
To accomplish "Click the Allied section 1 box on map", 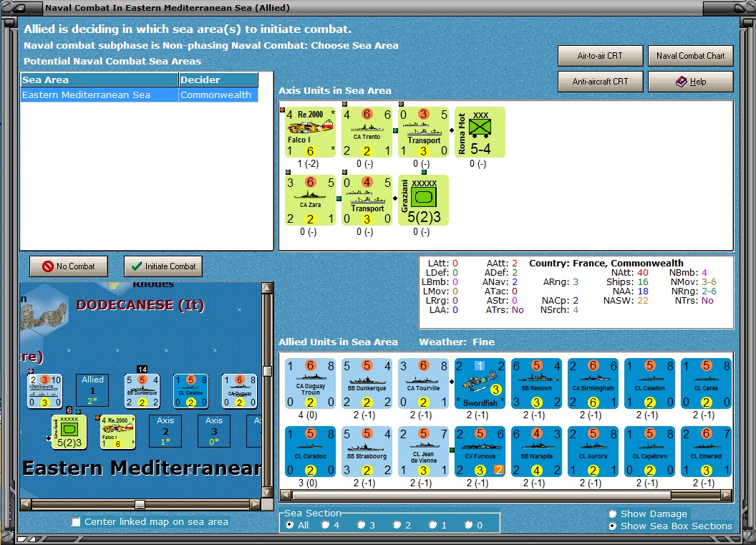I will (x=92, y=390).
